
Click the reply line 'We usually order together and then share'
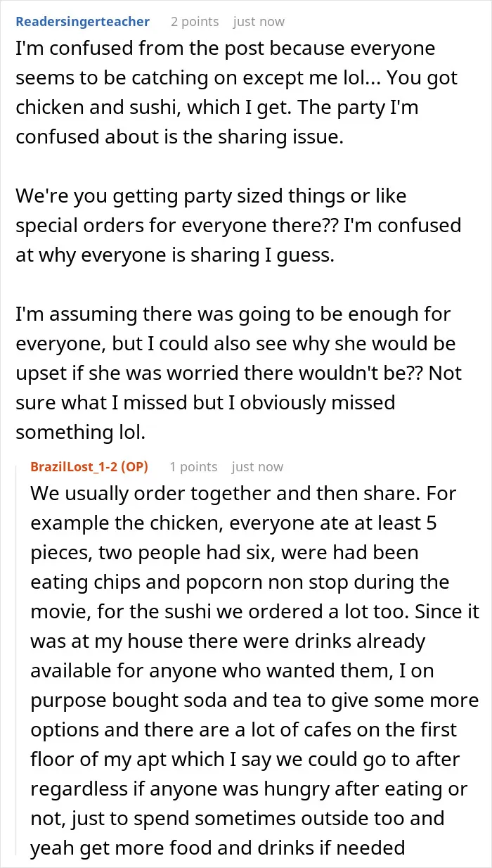tap(243, 493)
